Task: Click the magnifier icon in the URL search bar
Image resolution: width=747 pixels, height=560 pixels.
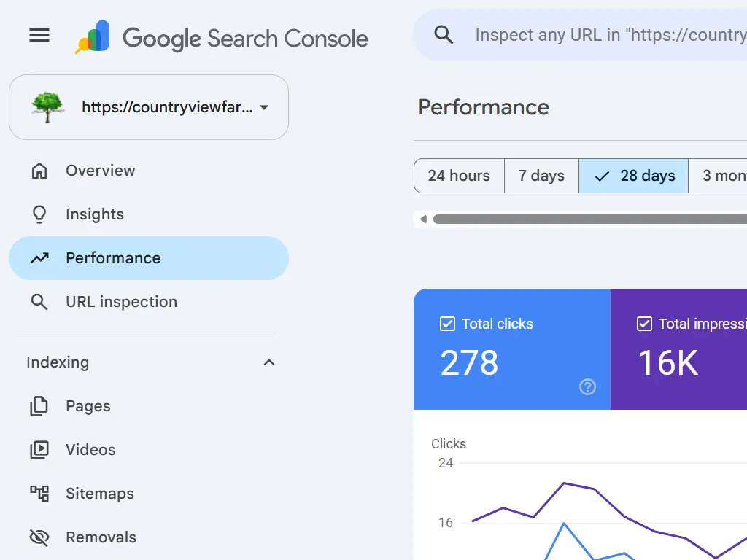Action: tap(444, 35)
